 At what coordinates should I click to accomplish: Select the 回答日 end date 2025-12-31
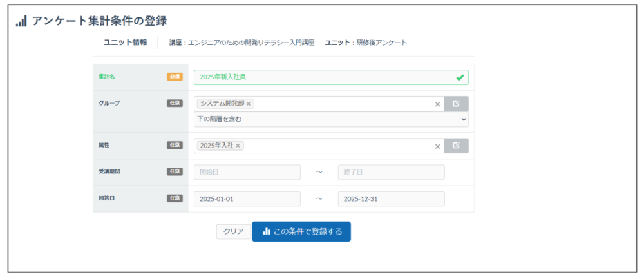[x=391, y=199]
